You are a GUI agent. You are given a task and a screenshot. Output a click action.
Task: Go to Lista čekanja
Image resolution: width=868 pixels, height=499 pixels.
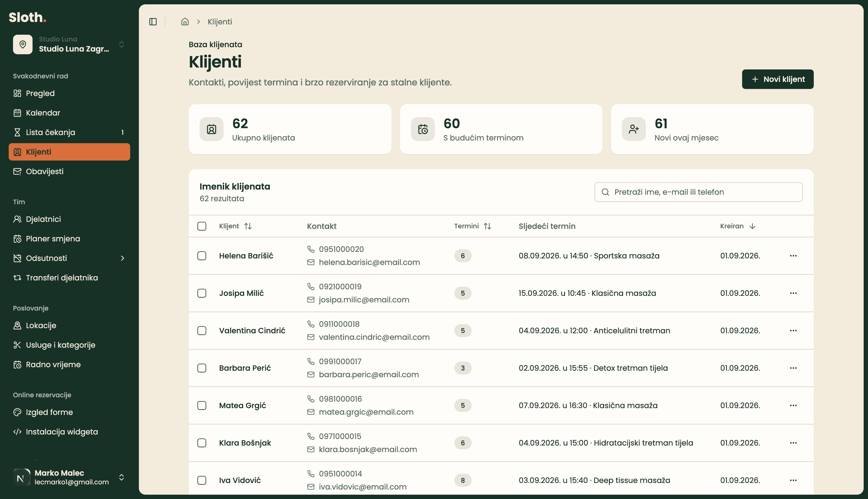(69, 132)
